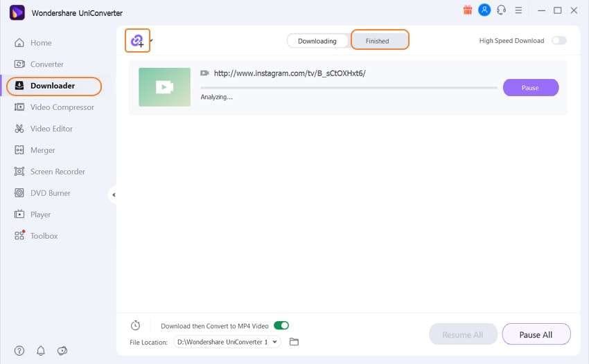Click the download progress bar

coord(349,88)
